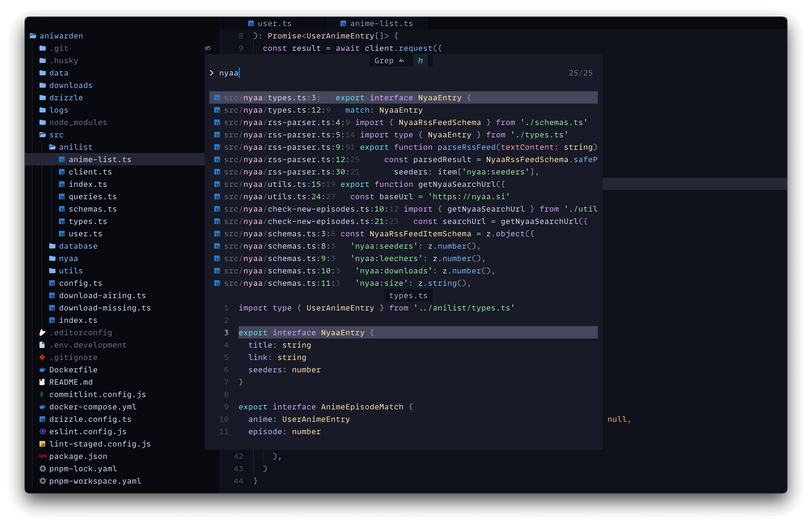Click the npm icon next to package.json
The height and width of the screenshot is (526, 812).
(x=43, y=456)
